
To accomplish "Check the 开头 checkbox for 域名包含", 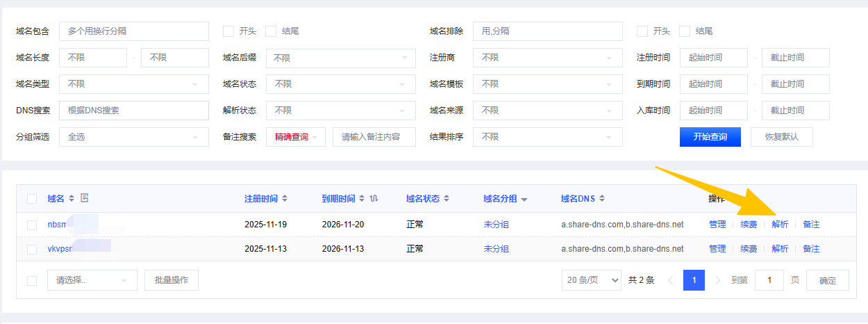I will [x=228, y=31].
